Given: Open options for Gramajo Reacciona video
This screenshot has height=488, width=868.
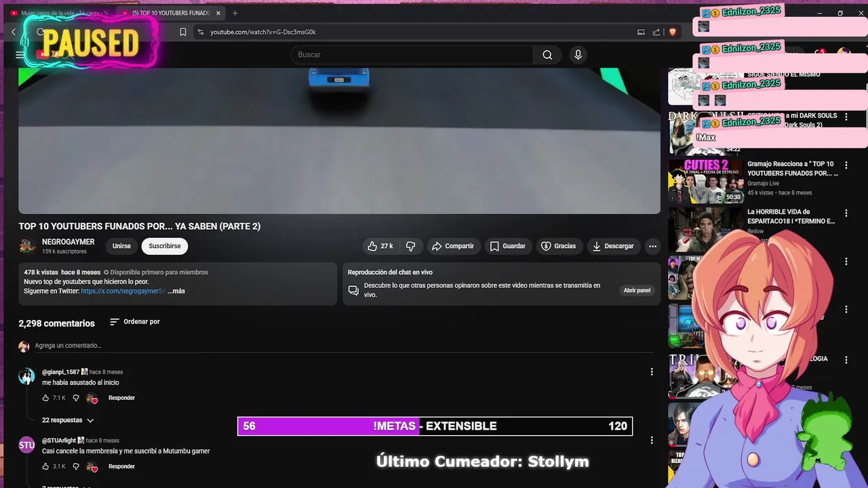Looking at the screenshot, I should (846, 165).
